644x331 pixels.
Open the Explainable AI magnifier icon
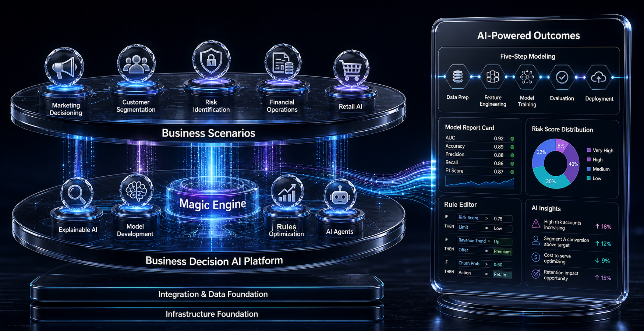77,193
